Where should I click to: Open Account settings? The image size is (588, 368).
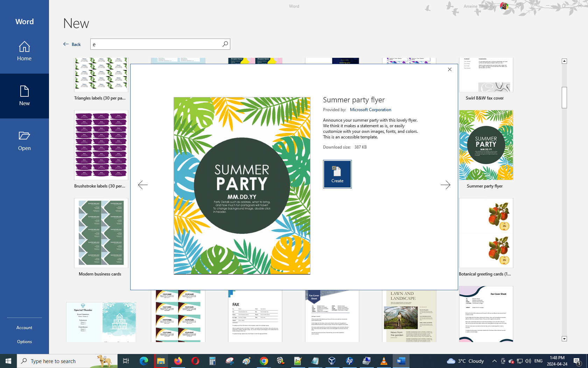[x=24, y=328]
